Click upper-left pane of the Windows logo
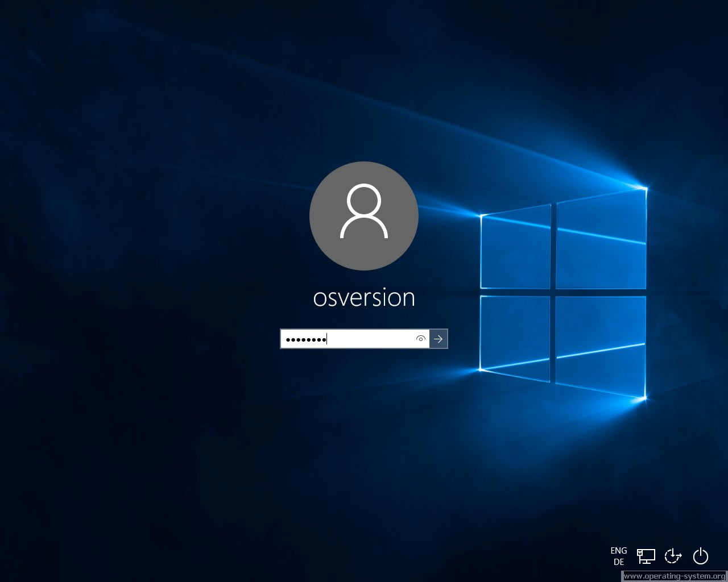The height and width of the screenshot is (582, 728). point(515,248)
